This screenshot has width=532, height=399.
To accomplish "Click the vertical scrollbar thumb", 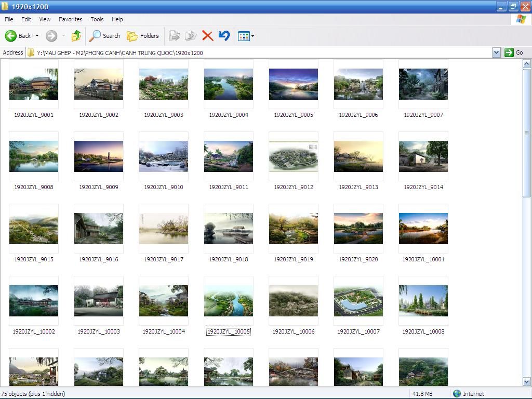I will 527,133.
